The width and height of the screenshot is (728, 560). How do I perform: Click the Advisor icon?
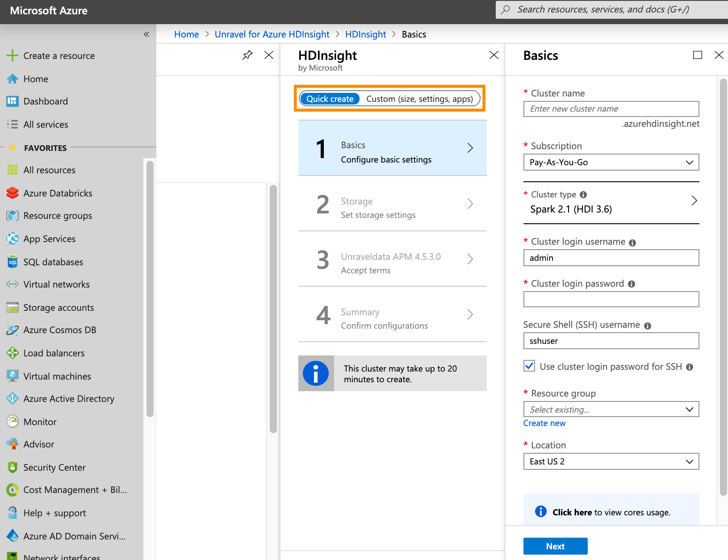click(x=13, y=444)
